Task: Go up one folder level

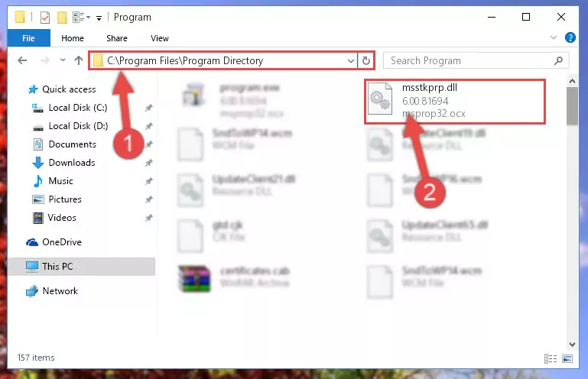Action: (x=79, y=60)
